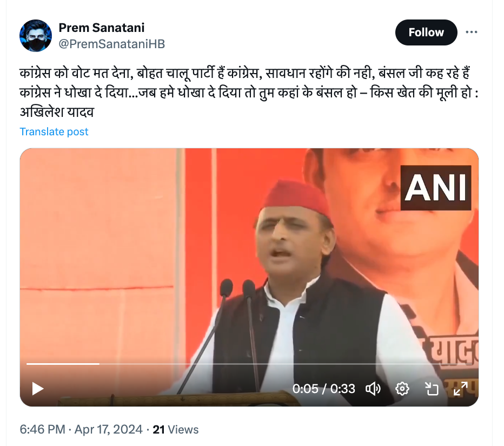Click the picture-in-picture icon in the player

[432, 389]
